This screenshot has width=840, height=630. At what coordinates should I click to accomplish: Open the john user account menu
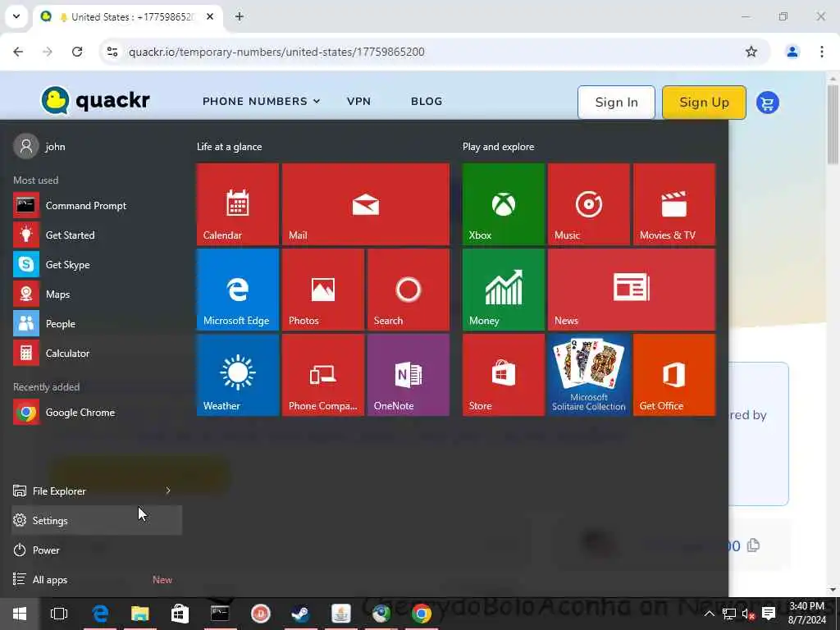point(39,146)
